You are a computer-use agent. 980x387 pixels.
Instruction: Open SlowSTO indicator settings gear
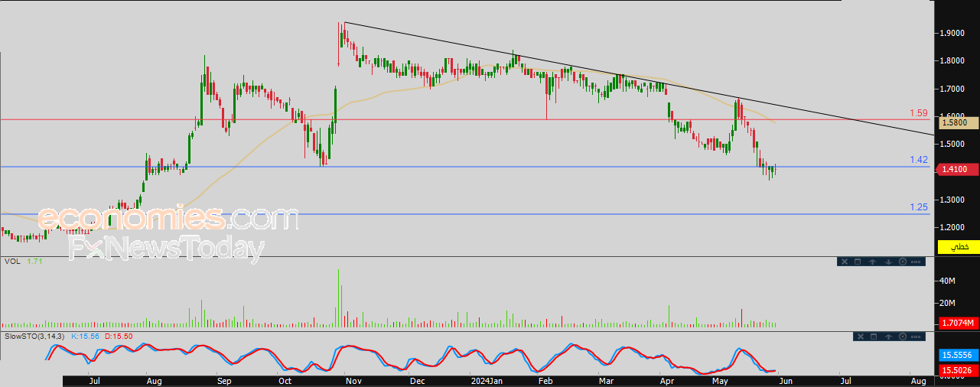[903, 337]
